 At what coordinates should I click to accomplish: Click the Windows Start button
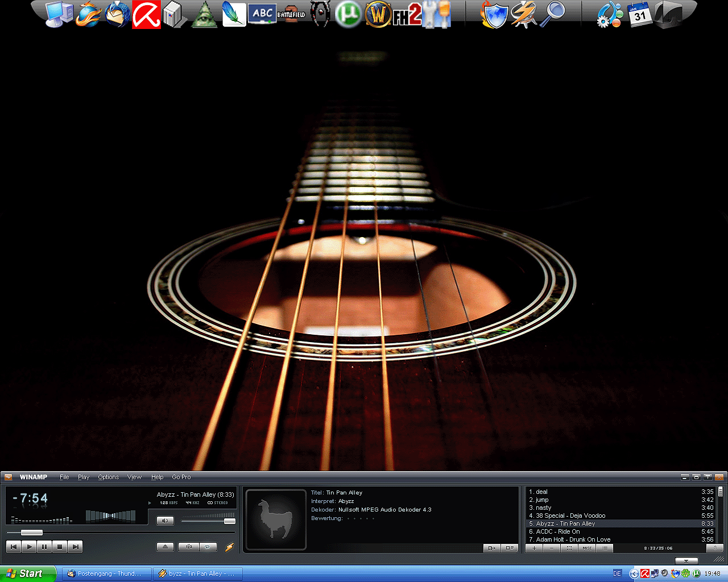27,573
